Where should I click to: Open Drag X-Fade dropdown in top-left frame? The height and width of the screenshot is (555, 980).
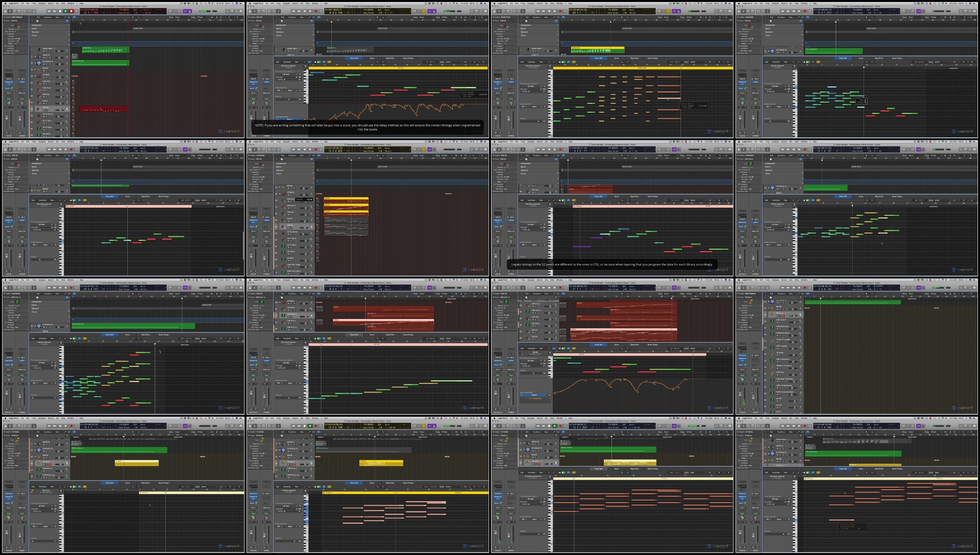point(203,17)
